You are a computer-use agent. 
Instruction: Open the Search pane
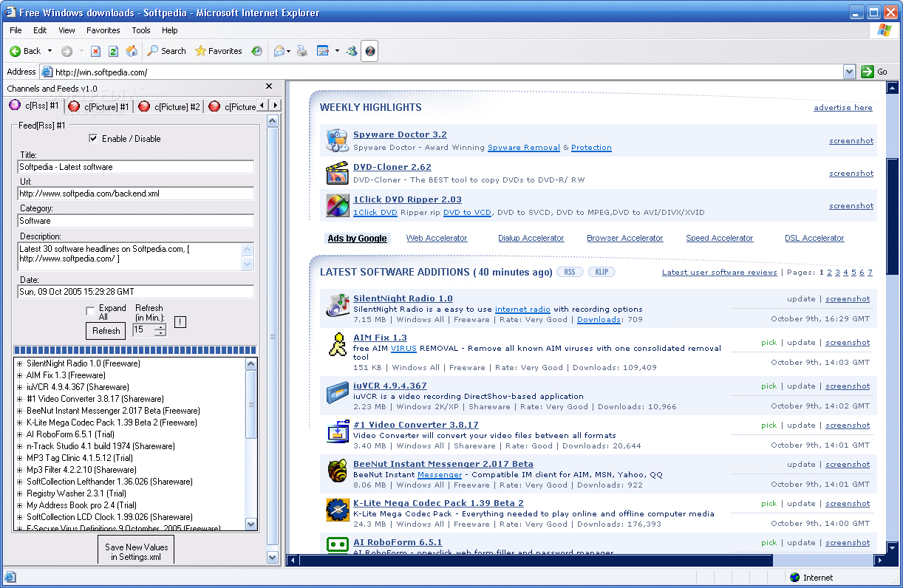pos(166,51)
